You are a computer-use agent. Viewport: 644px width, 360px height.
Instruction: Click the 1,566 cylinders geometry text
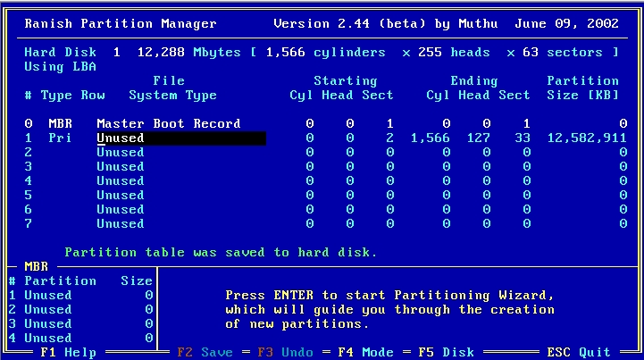[326, 53]
